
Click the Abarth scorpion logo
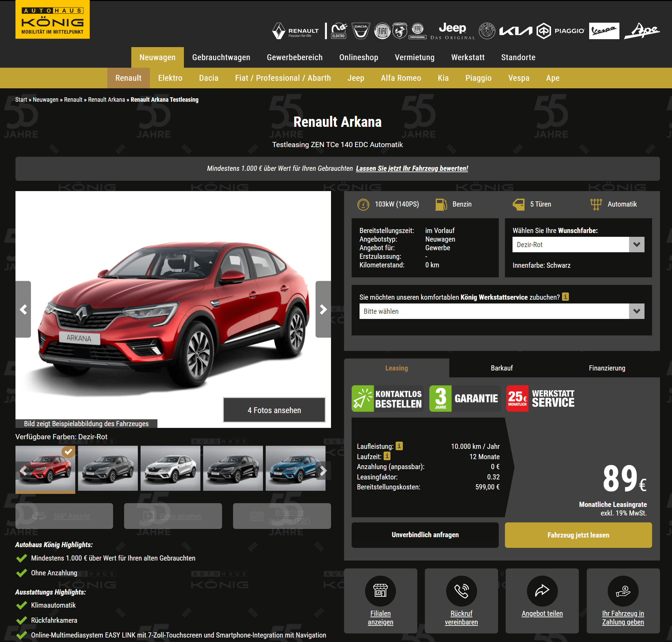(400, 31)
